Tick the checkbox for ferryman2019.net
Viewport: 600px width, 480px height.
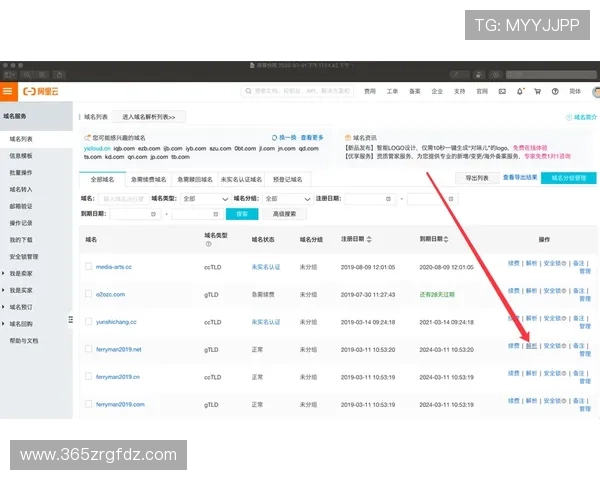(x=88, y=349)
